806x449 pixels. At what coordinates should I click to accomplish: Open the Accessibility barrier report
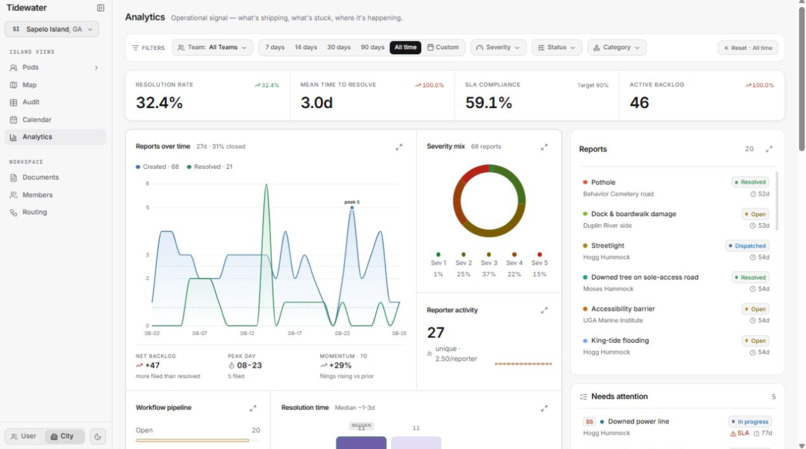pos(676,314)
